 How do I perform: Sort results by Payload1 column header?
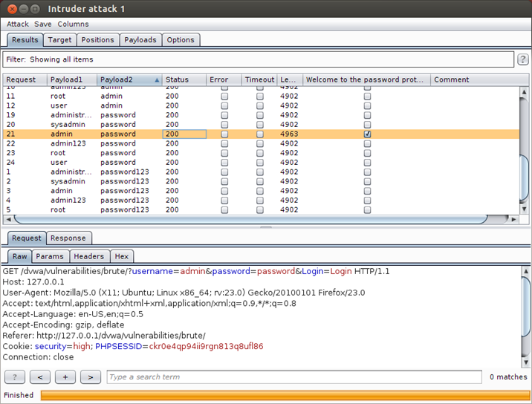pyautogui.click(x=71, y=79)
